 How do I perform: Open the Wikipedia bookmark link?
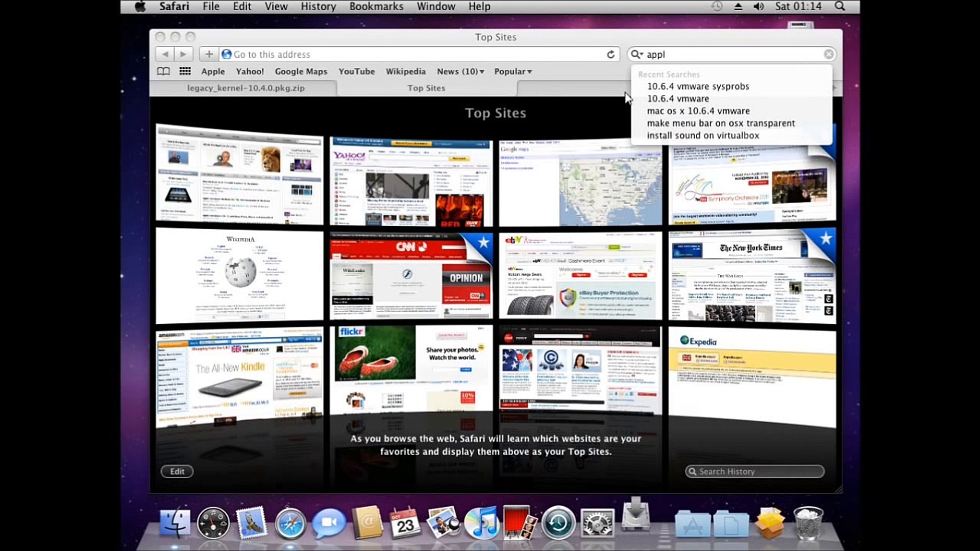(405, 71)
